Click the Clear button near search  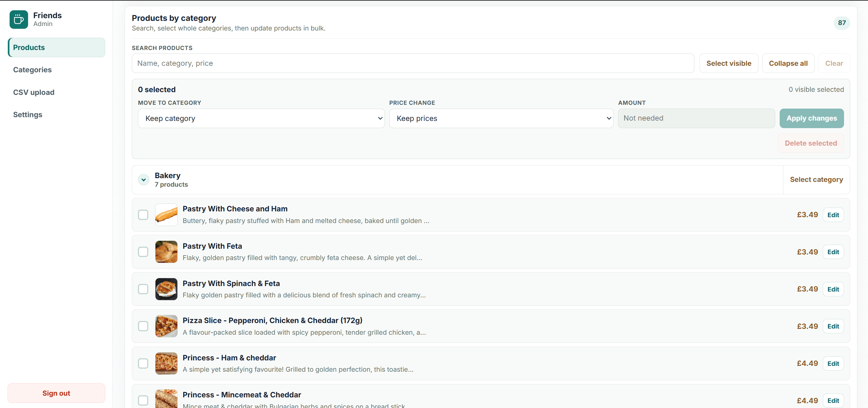click(x=834, y=63)
